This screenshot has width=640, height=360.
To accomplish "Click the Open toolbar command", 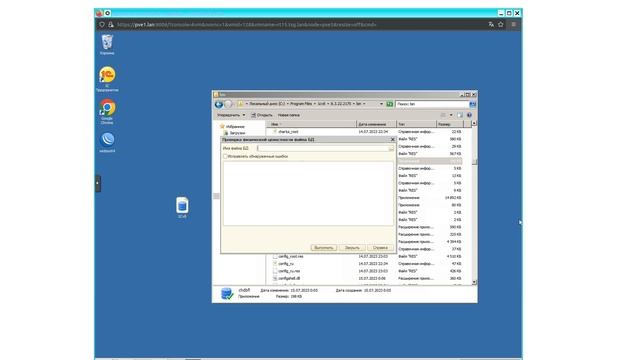I will [x=262, y=115].
